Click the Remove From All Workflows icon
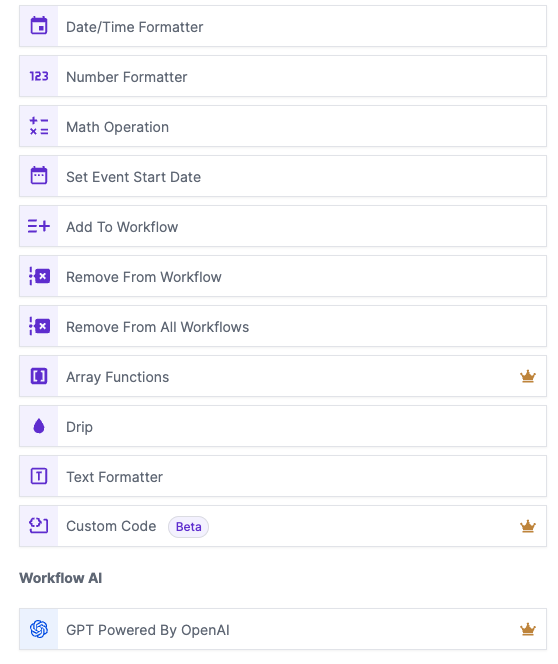The image size is (558, 664). tap(39, 326)
